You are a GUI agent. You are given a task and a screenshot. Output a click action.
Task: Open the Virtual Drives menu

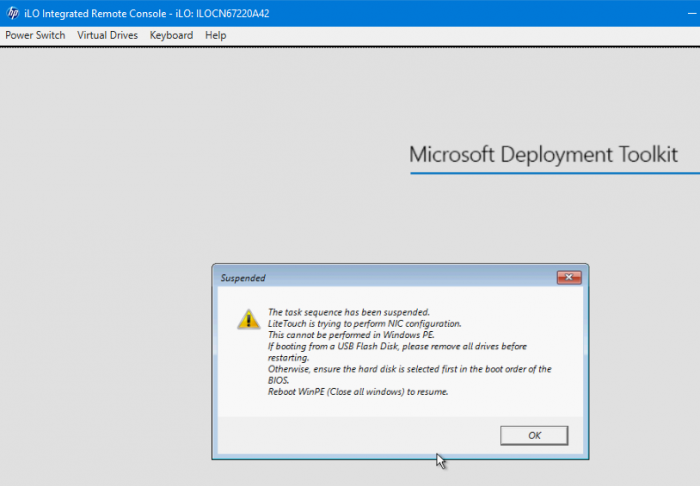pos(107,35)
